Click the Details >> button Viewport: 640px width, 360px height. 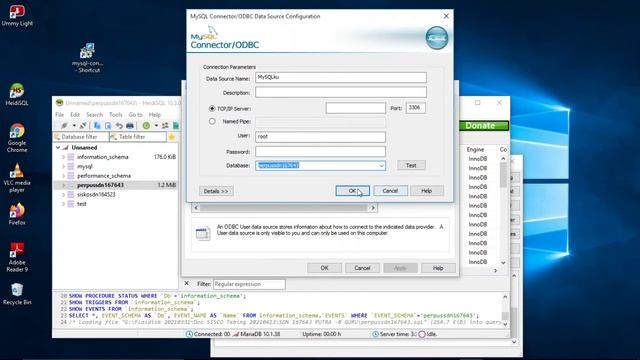click(x=216, y=191)
